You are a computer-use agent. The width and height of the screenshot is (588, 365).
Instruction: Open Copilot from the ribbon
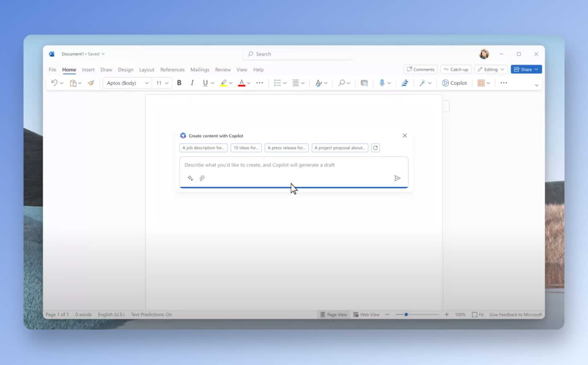[x=454, y=83]
